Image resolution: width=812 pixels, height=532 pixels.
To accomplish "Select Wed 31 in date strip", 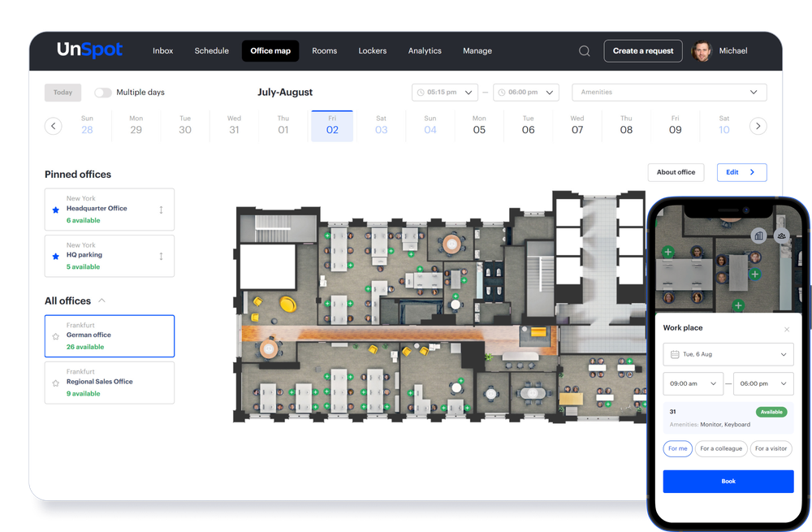I will (x=234, y=126).
